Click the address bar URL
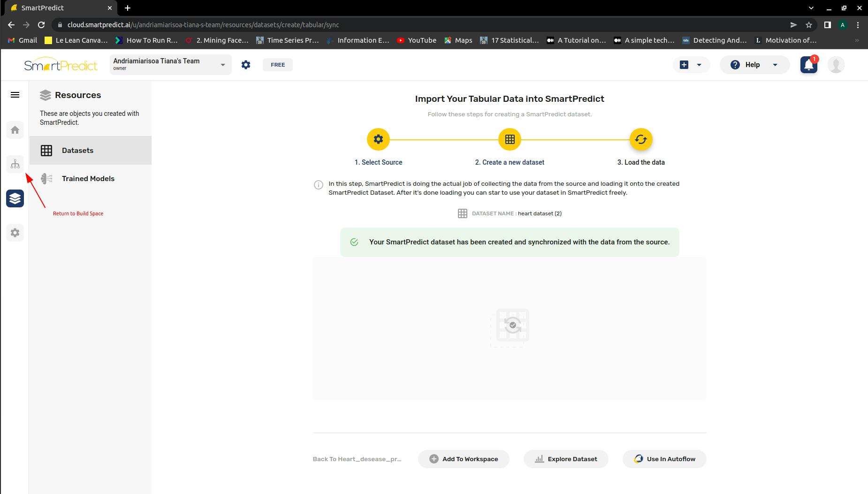Viewport: 868px width, 494px height. click(x=203, y=25)
